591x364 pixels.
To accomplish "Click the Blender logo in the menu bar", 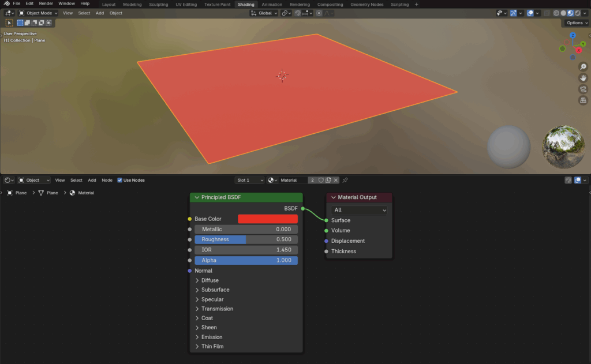I will 6,3.
